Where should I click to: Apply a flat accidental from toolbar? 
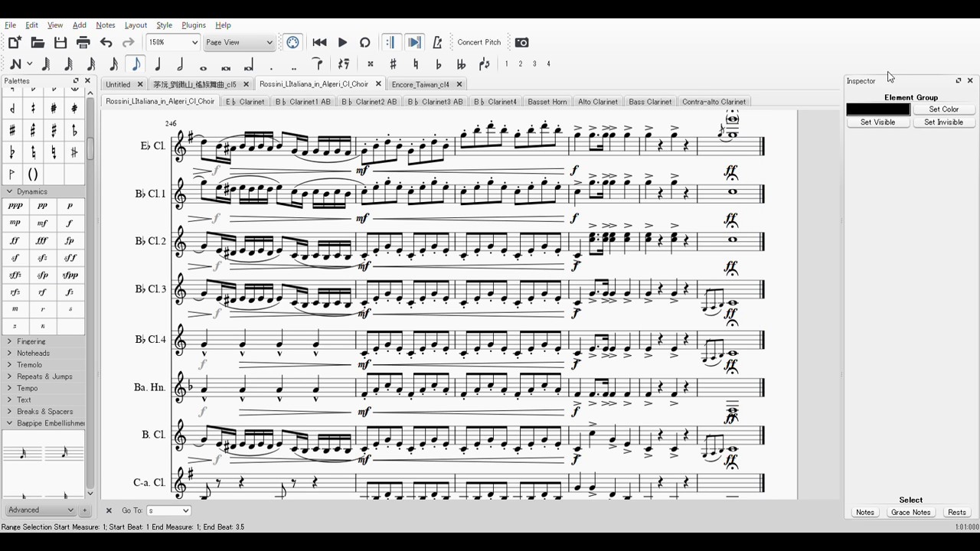click(438, 64)
